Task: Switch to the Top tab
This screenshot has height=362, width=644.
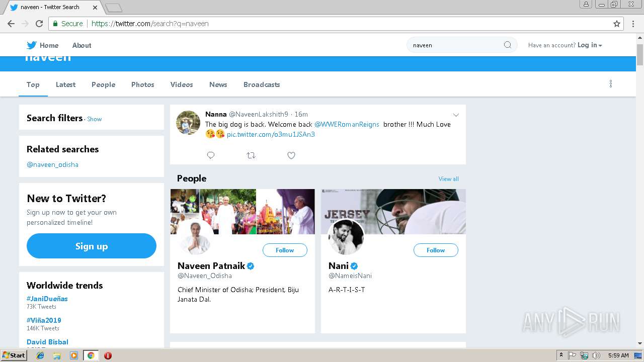Action: (x=33, y=84)
